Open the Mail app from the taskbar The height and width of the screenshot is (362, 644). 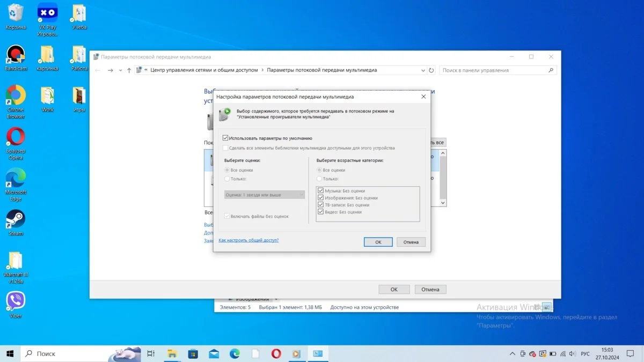point(214,353)
